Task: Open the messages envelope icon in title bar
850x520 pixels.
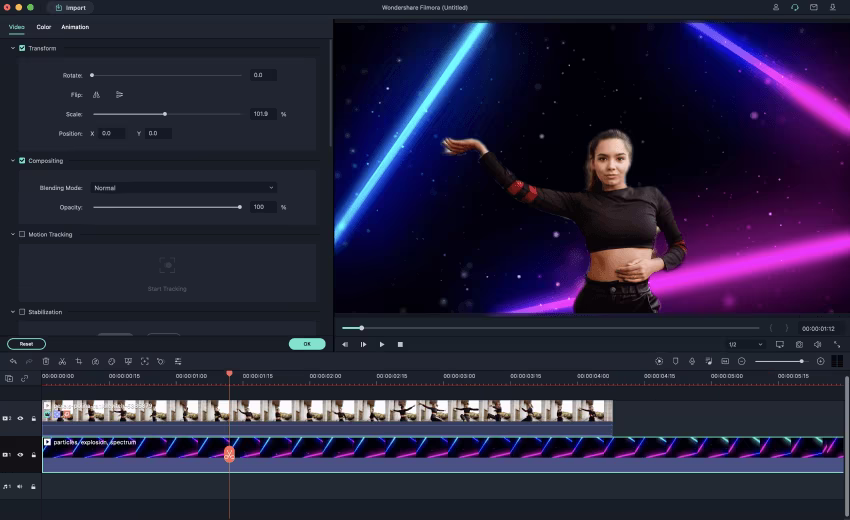Action: point(814,8)
